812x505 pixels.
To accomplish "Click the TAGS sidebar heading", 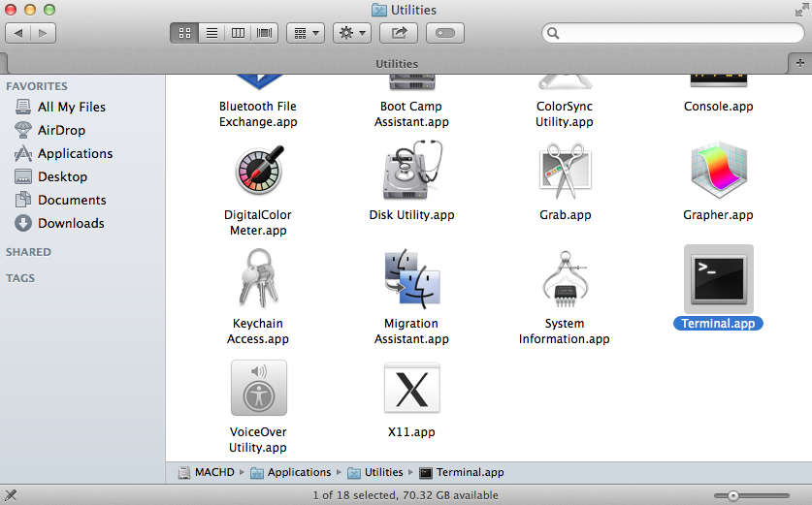I will (x=20, y=278).
